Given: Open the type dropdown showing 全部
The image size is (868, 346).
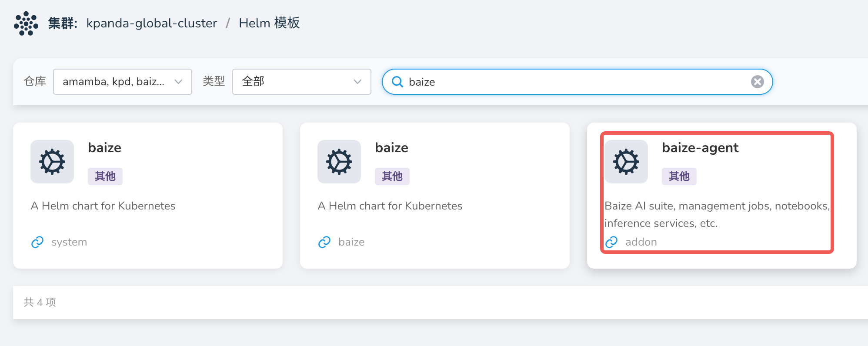Looking at the screenshot, I should (301, 82).
